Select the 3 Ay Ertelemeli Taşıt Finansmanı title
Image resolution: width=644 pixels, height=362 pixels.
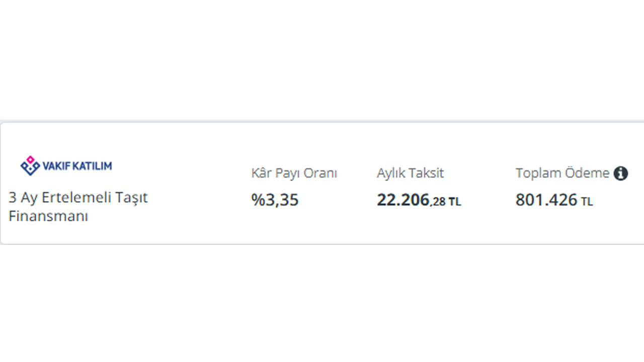tap(78, 207)
